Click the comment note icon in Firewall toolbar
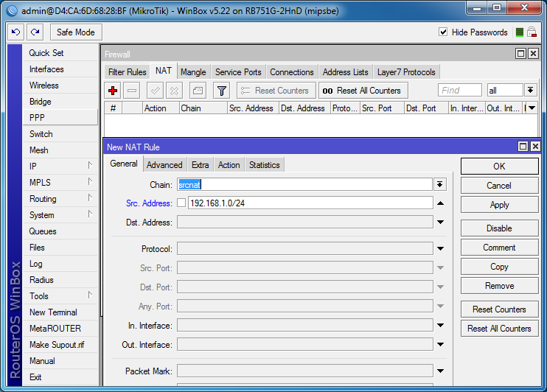Screen dimensions: 547x392 point(198,91)
